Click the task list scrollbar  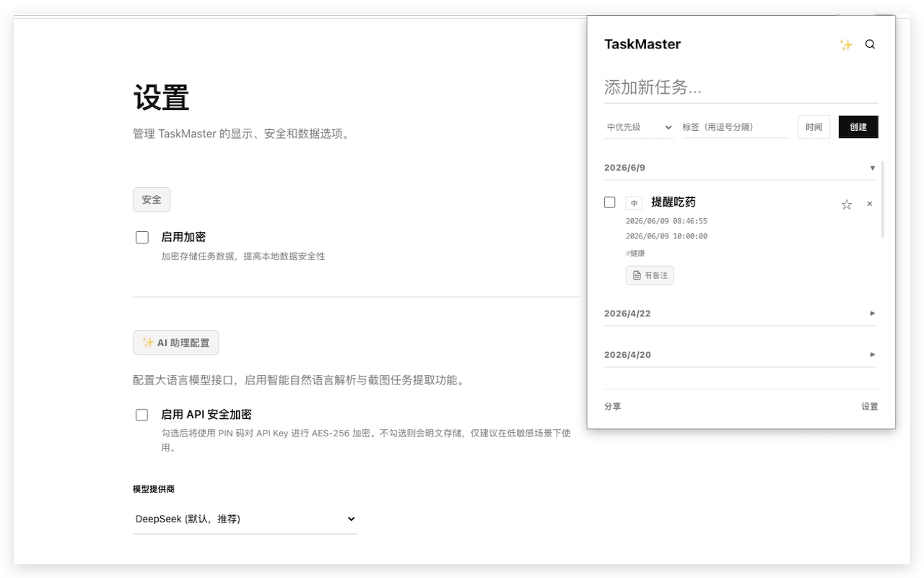pos(883,199)
